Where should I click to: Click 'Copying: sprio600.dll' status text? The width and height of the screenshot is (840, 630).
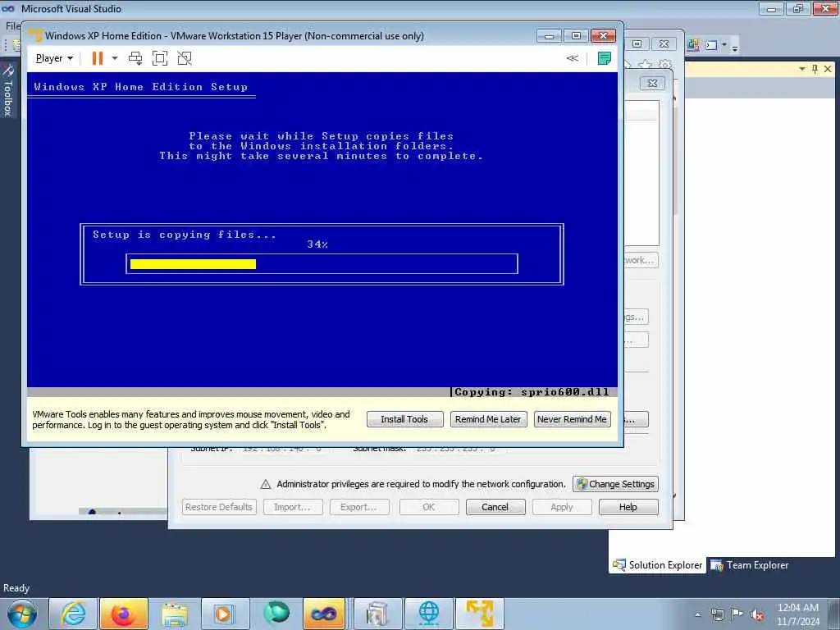pos(532,392)
